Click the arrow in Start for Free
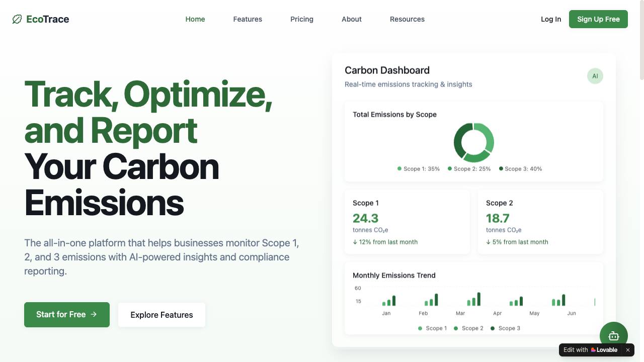The image size is (644, 362). point(94,314)
